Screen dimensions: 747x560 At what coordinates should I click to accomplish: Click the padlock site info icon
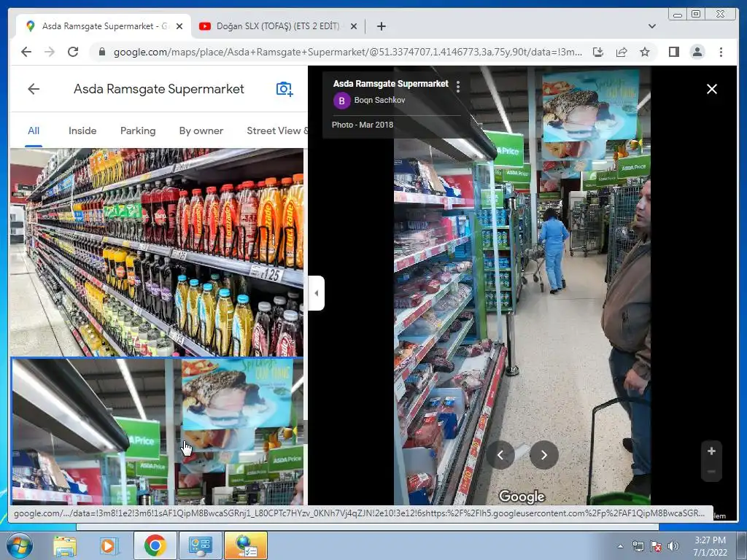pos(101,52)
